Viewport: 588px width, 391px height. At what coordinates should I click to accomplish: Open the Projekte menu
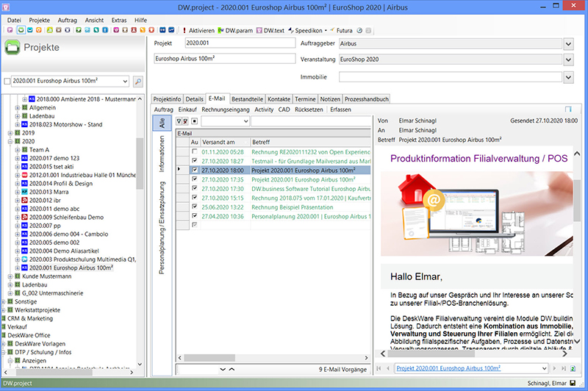pyautogui.click(x=40, y=21)
